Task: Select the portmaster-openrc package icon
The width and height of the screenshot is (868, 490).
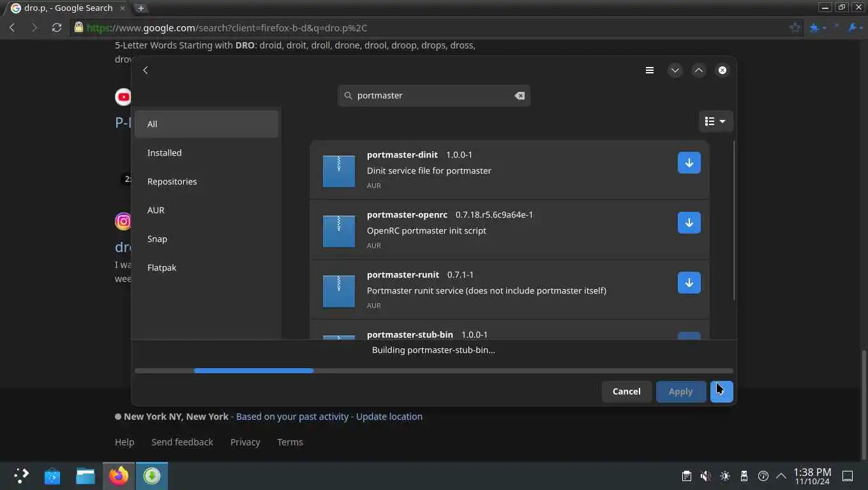Action: click(339, 231)
